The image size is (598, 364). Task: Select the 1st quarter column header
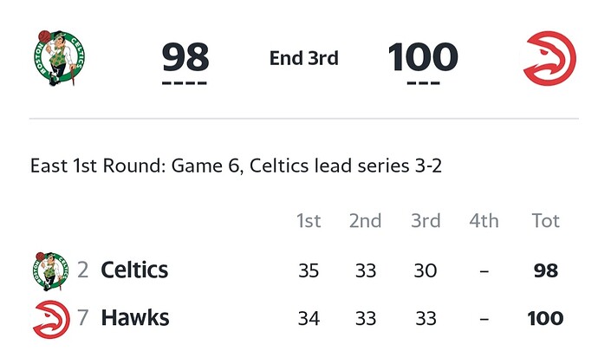pos(309,220)
